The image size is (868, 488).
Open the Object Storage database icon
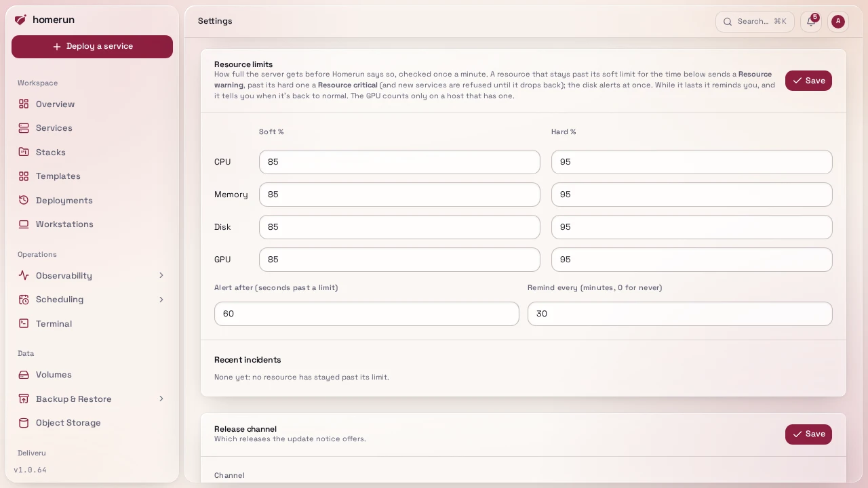24,423
